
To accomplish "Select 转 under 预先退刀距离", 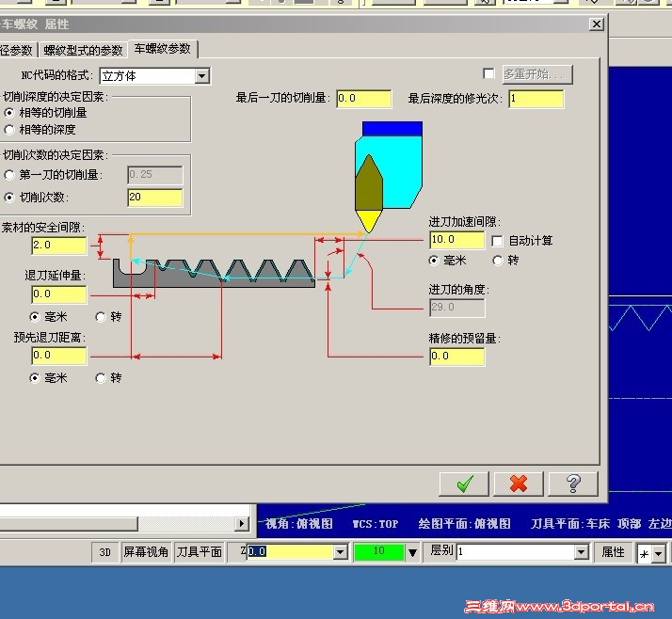I will tap(101, 378).
